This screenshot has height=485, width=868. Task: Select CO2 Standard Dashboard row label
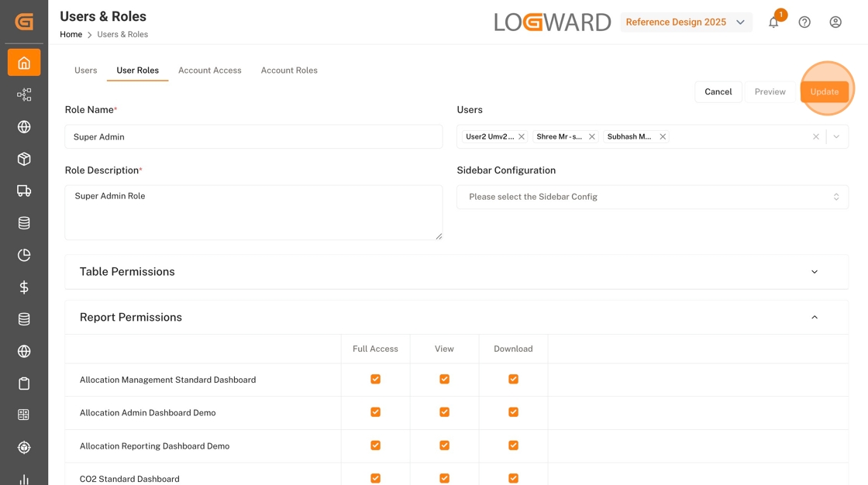pos(129,479)
